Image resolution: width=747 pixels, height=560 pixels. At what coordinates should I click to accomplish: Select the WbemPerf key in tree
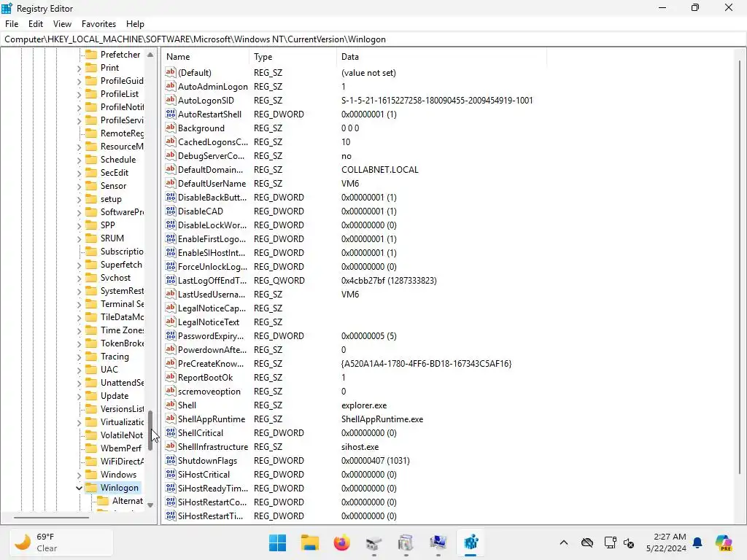120,448
